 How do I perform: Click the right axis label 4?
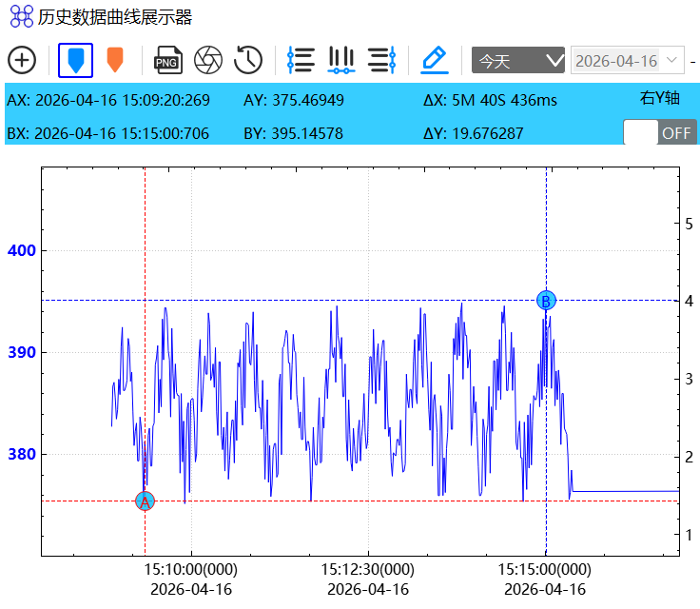689,301
